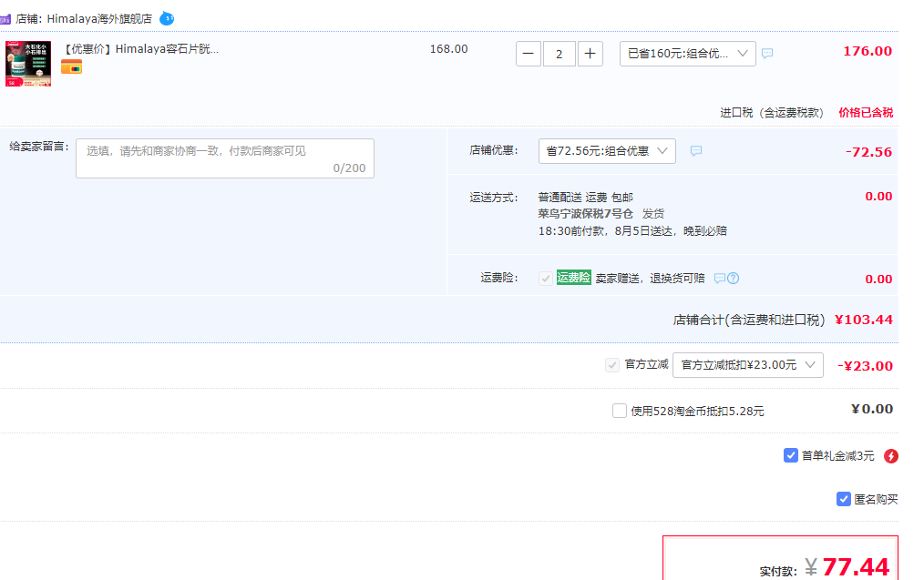Toggle the 运费险 shipping insurance checkbox

click(x=546, y=279)
